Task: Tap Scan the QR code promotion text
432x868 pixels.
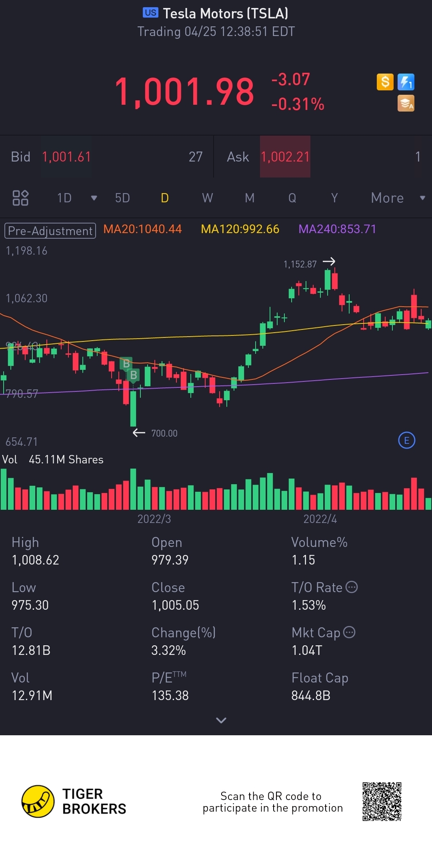Action: click(x=273, y=802)
